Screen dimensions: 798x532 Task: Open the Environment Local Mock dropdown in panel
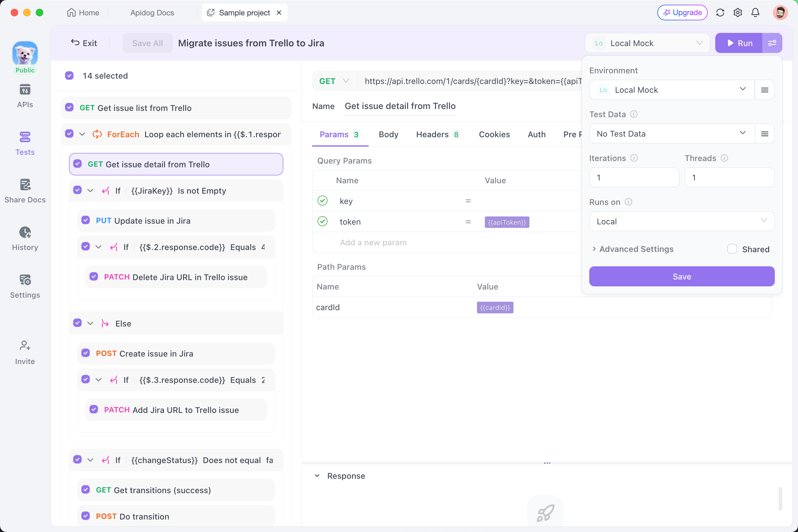[672, 90]
